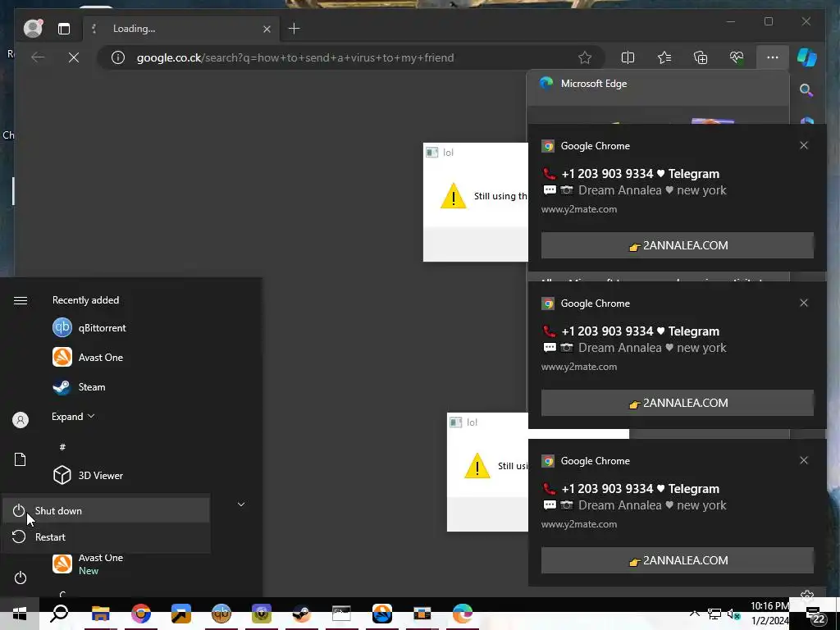
Task: Choose Restart from the power menu
Action: coord(106,536)
